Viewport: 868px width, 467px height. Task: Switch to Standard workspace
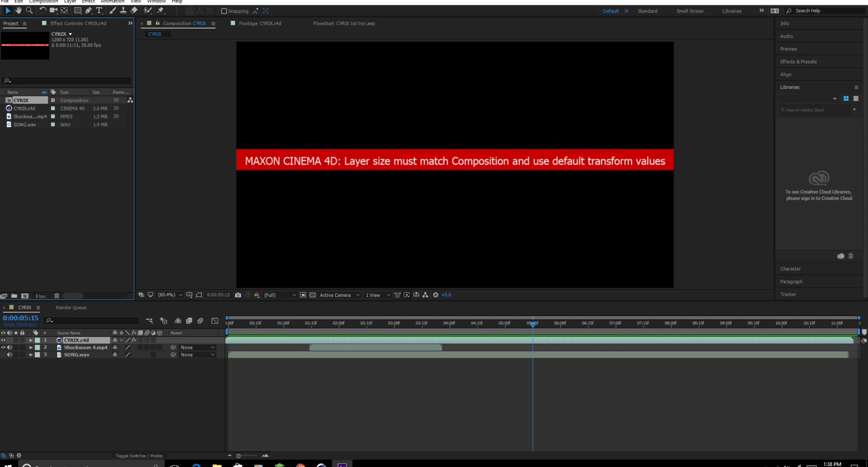click(647, 11)
